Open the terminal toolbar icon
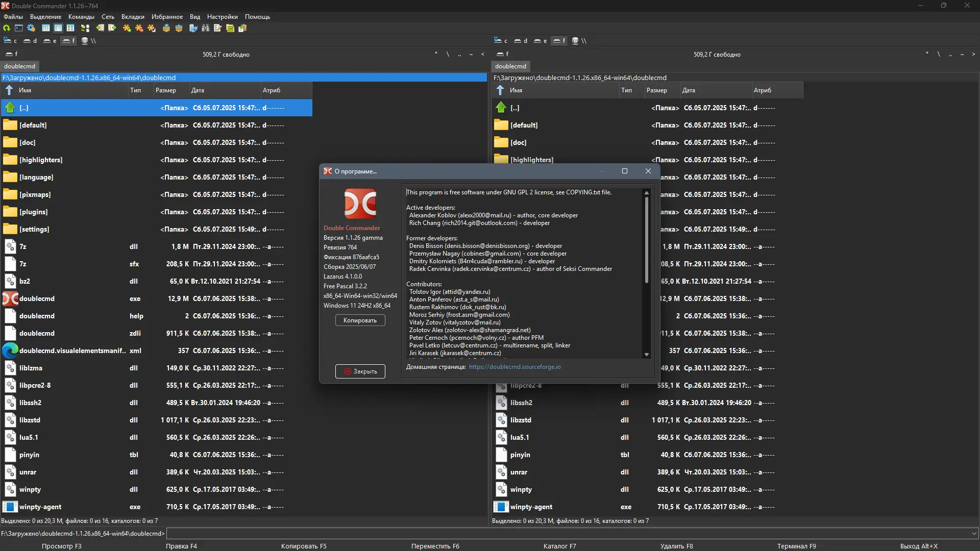The image size is (980, 551). [x=19, y=28]
